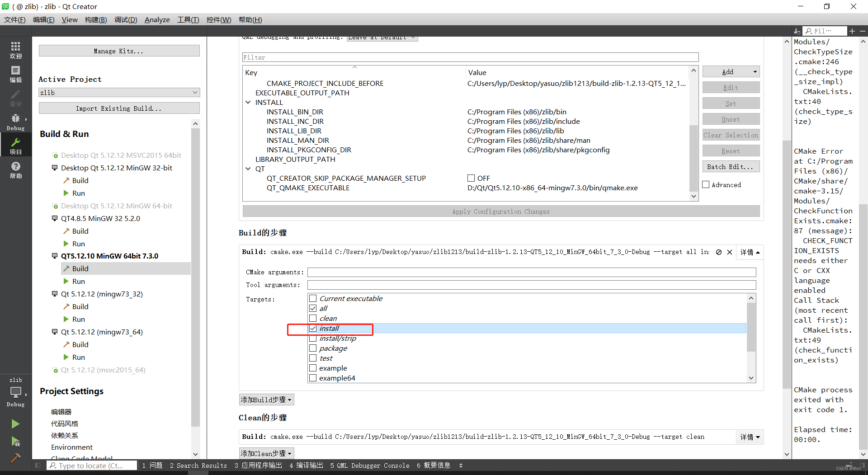The image size is (868, 475).
Task: Open the zlib Debug kit selector monitor
Action: click(16, 392)
